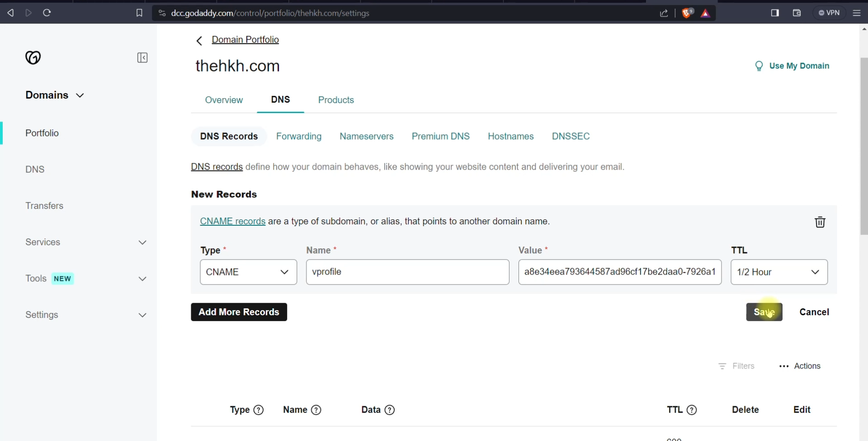The width and height of the screenshot is (868, 441).
Task: Expand the Services section chevron
Action: point(142,242)
